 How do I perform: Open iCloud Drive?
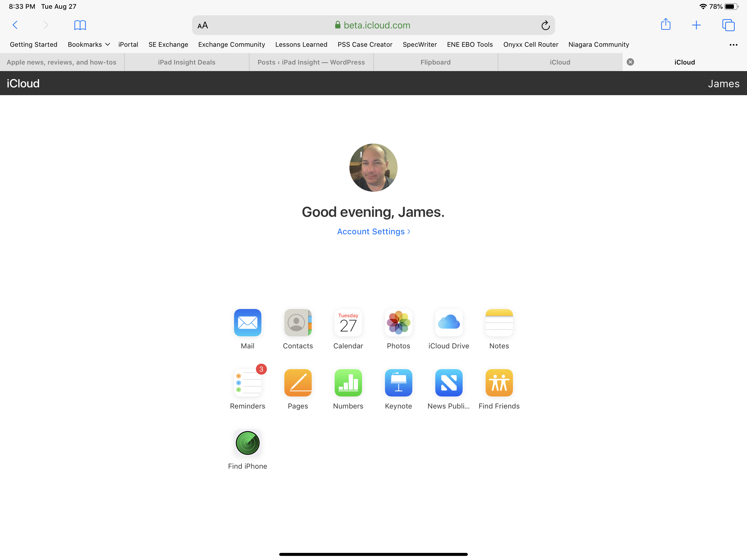[449, 323]
